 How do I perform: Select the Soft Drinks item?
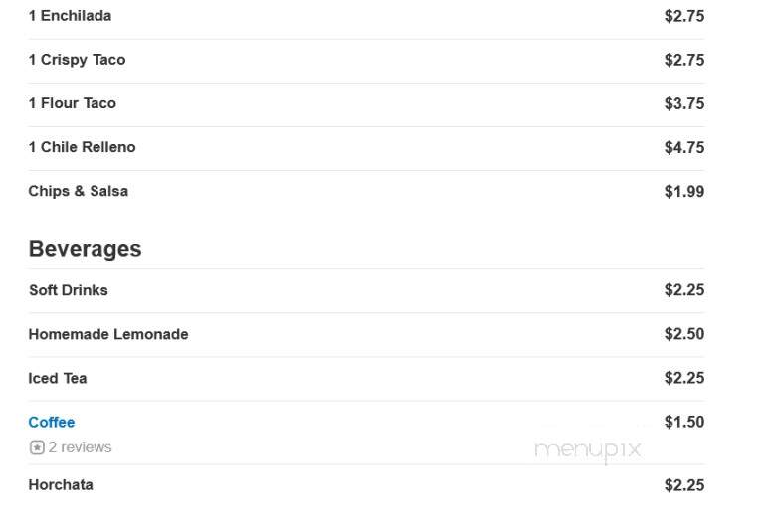point(68,290)
